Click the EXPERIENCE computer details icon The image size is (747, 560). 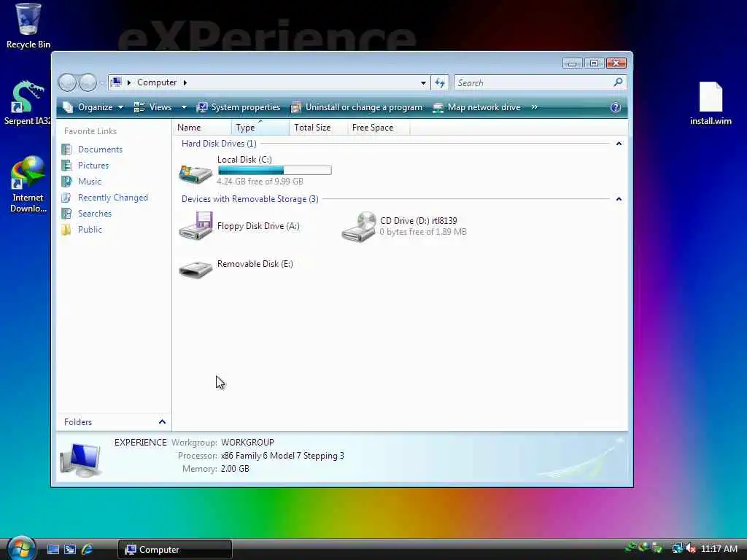click(x=80, y=459)
